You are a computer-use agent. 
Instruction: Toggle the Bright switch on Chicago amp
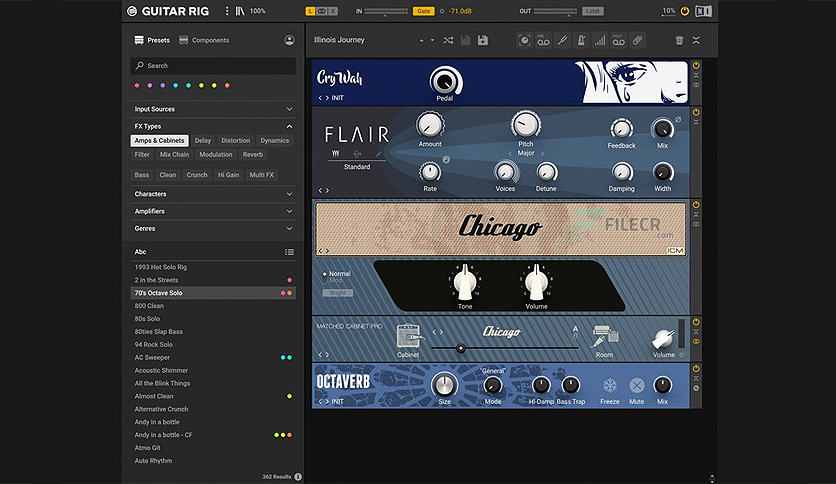[x=337, y=293]
